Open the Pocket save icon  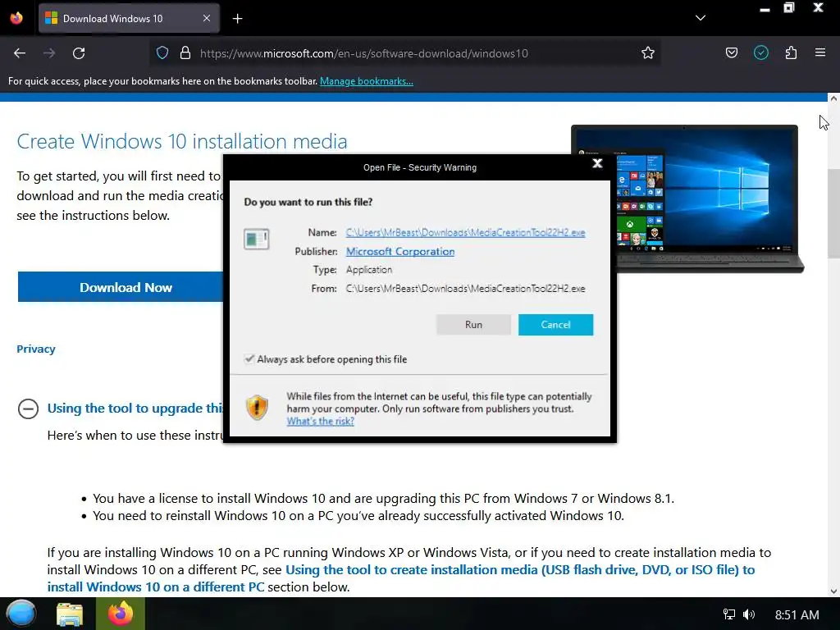coord(731,53)
